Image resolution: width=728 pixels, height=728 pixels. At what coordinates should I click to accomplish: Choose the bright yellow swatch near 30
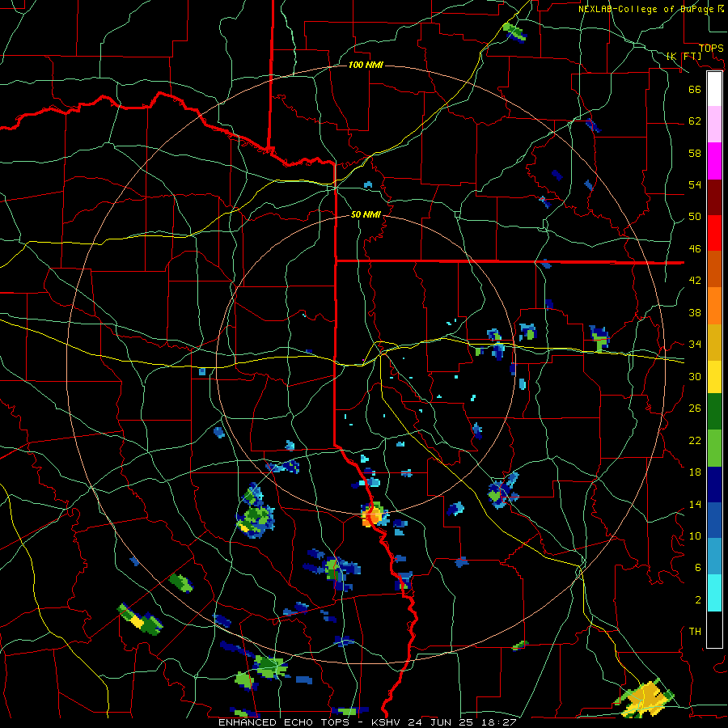click(714, 376)
